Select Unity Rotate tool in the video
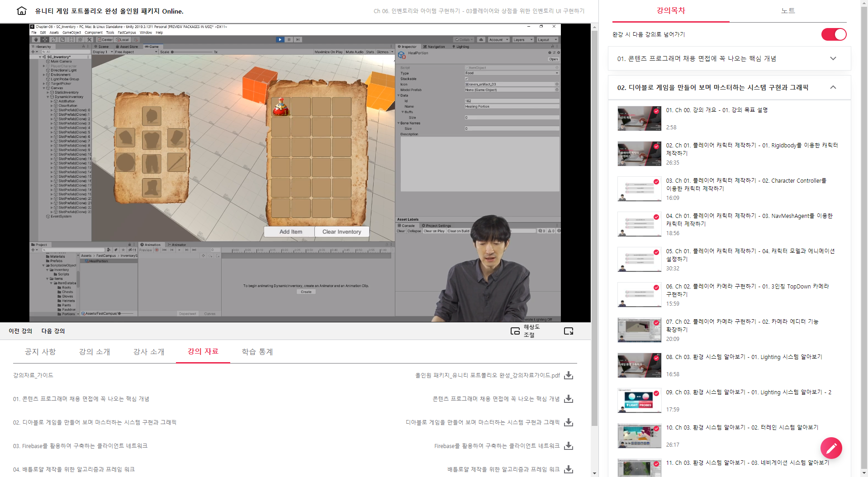Viewport: 868px width, 477px height. point(54,39)
